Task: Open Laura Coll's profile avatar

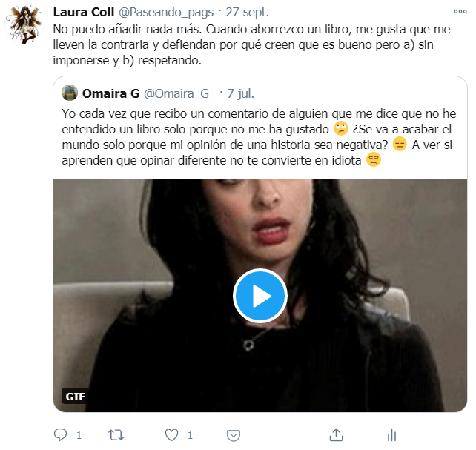Action: click(x=24, y=24)
